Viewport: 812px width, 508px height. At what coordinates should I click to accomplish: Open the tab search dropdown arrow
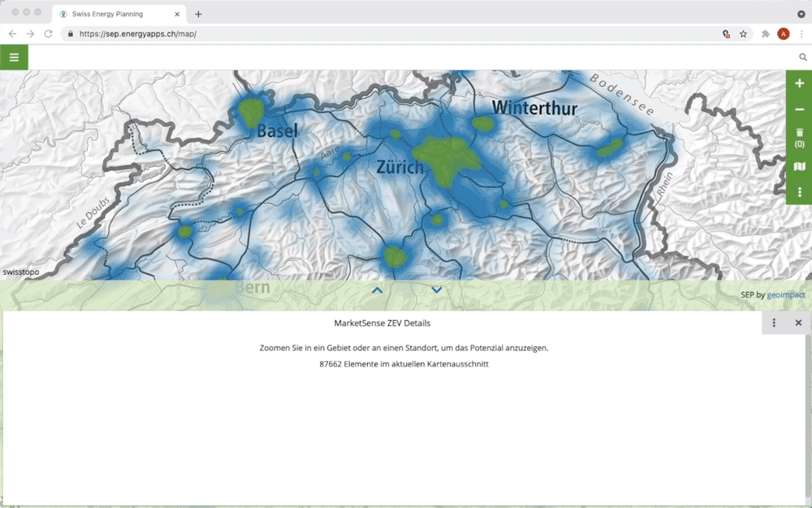click(801, 14)
